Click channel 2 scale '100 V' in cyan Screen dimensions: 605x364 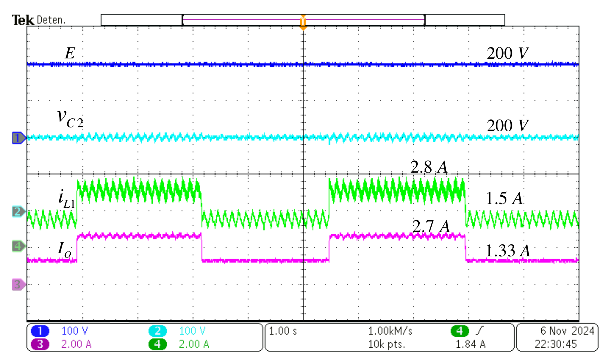(x=192, y=331)
